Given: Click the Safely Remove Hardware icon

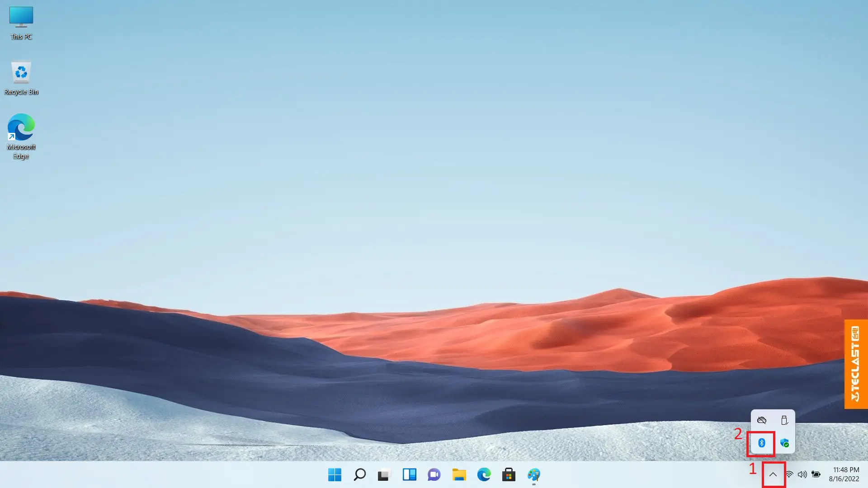Looking at the screenshot, I should 784,420.
